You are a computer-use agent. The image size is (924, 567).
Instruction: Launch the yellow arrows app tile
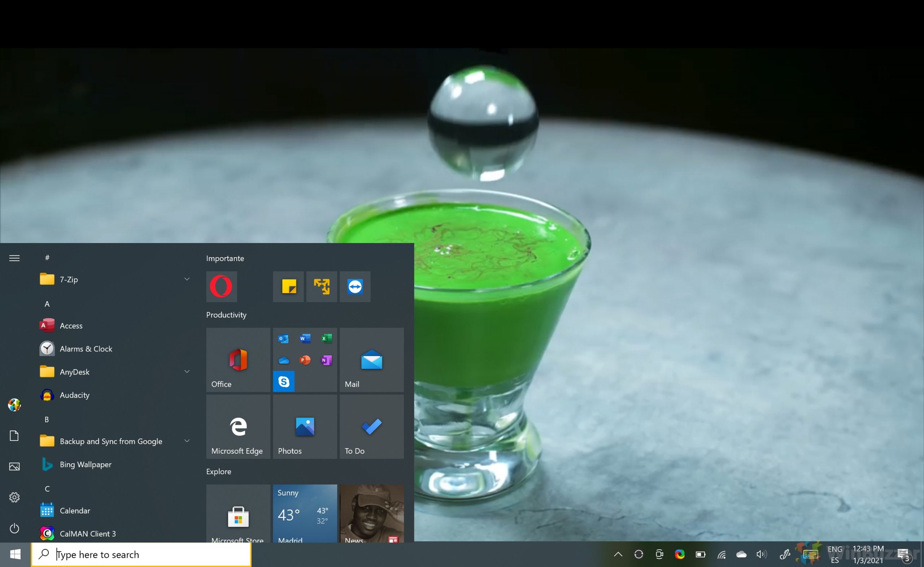[x=321, y=286]
